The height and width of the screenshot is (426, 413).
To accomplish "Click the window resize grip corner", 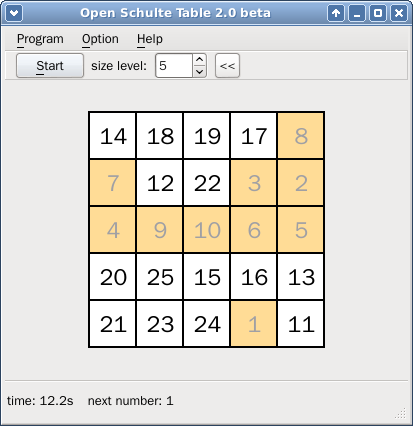I will (401, 413).
